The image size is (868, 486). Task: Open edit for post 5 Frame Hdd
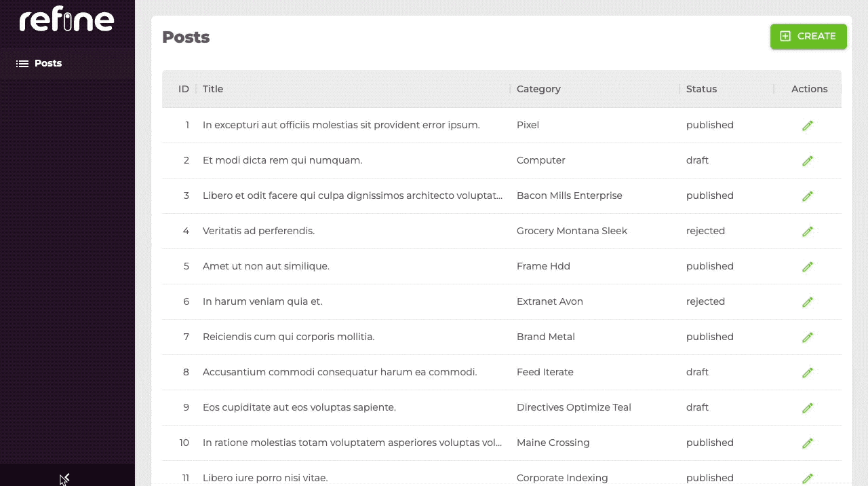(807, 267)
